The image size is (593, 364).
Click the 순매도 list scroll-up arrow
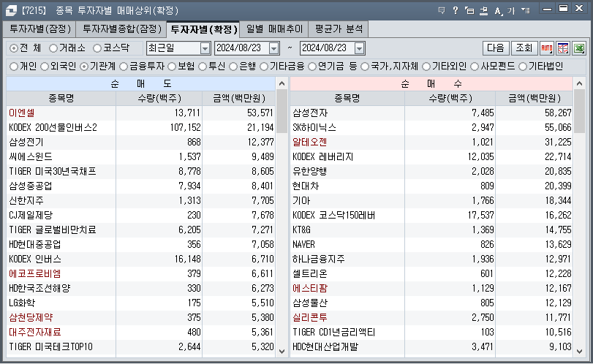[x=282, y=83]
